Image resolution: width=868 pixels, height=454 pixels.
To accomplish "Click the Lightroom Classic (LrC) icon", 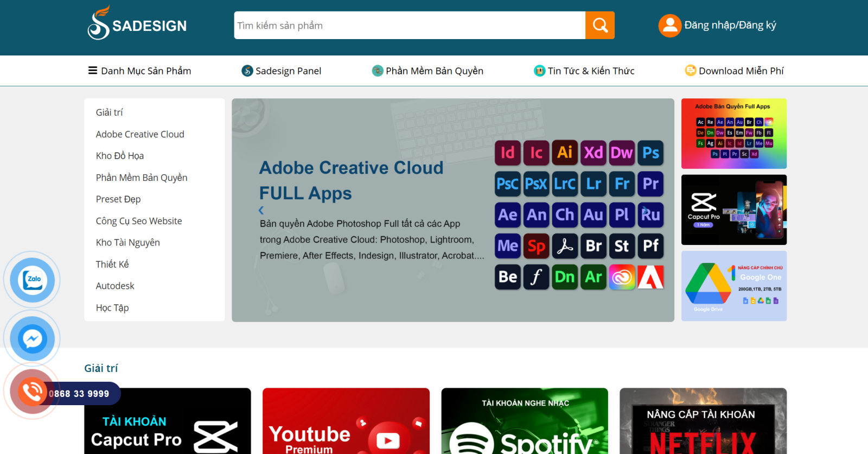I will point(565,184).
